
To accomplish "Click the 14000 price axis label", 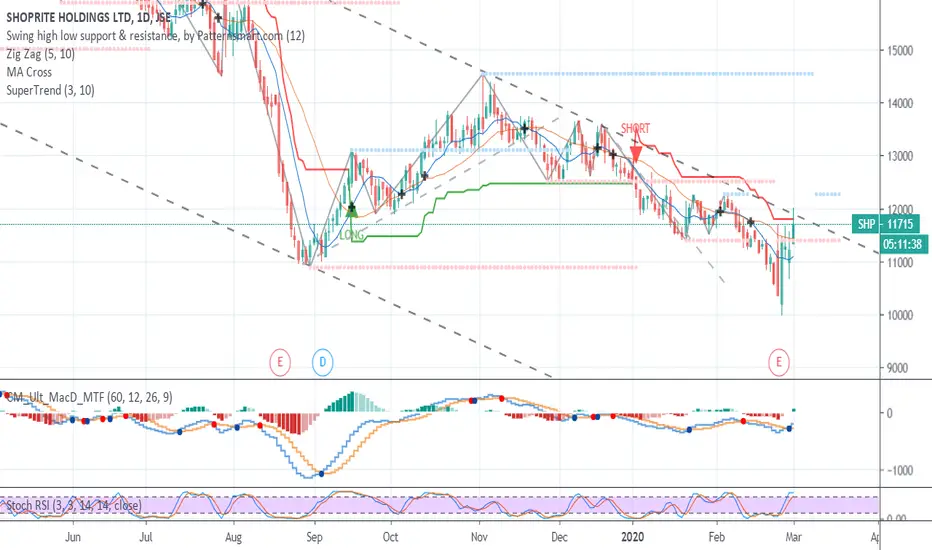I will (900, 103).
